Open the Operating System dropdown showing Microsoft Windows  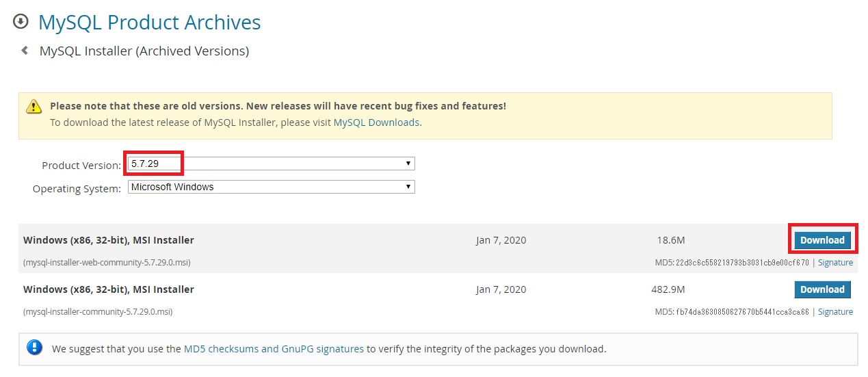[x=271, y=187]
